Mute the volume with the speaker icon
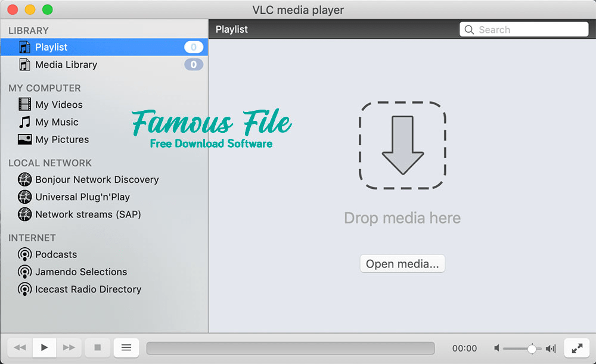 point(497,348)
